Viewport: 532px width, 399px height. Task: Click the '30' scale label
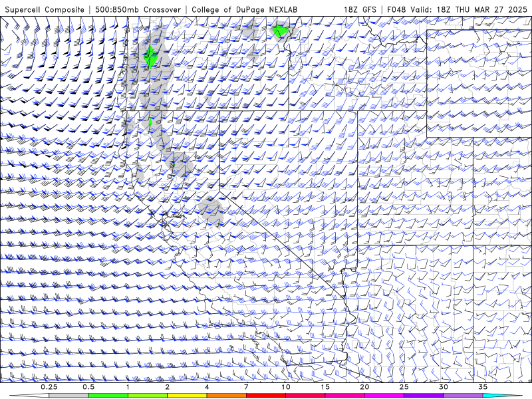(444, 387)
